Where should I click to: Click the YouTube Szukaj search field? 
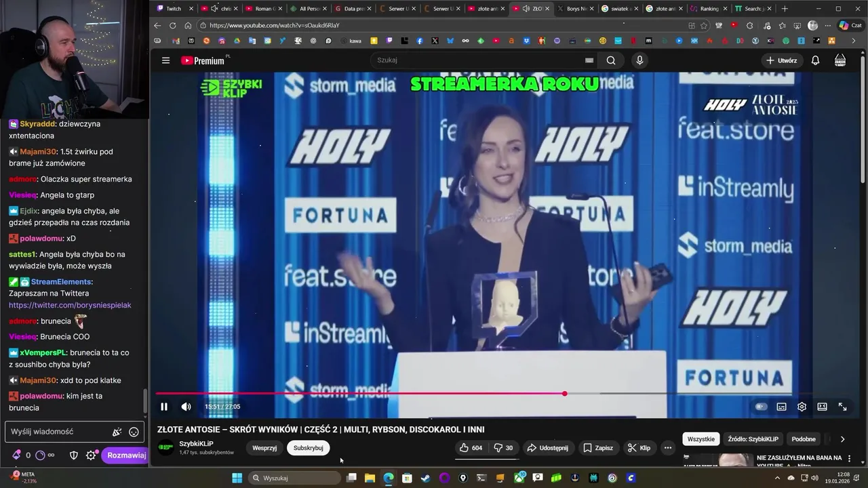pos(478,60)
